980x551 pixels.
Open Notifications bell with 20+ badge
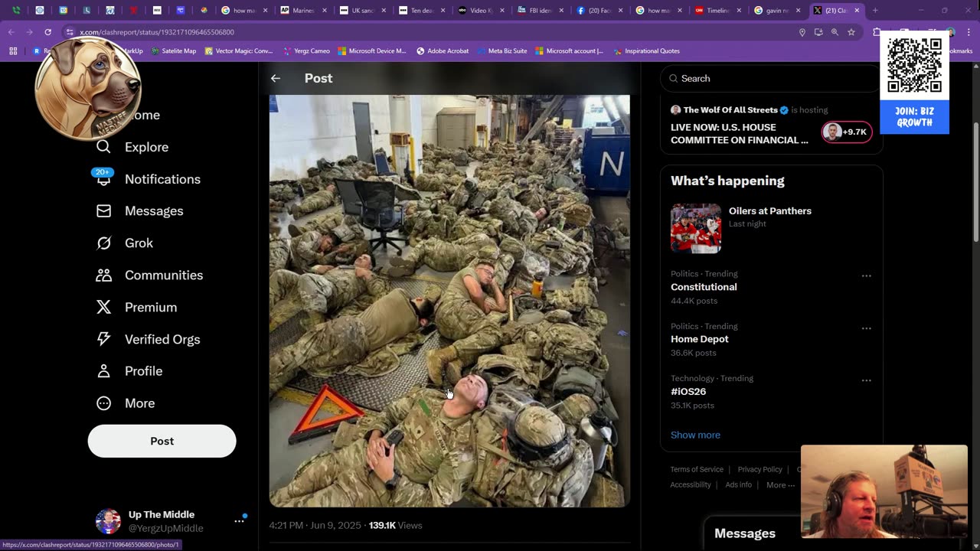coord(104,179)
